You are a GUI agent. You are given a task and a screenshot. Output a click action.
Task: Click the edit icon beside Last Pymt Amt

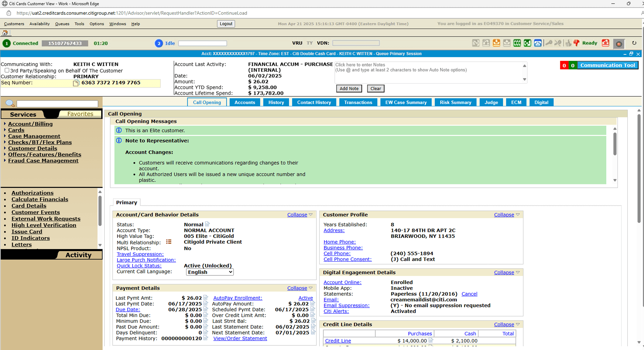point(206,297)
